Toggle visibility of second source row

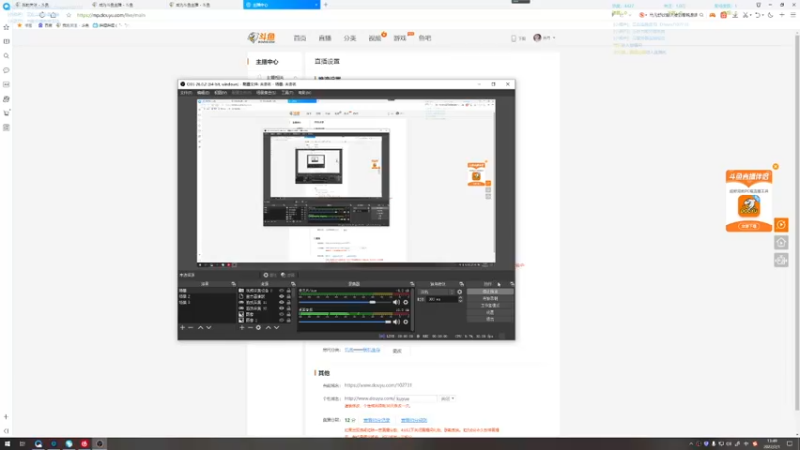click(281, 296)
